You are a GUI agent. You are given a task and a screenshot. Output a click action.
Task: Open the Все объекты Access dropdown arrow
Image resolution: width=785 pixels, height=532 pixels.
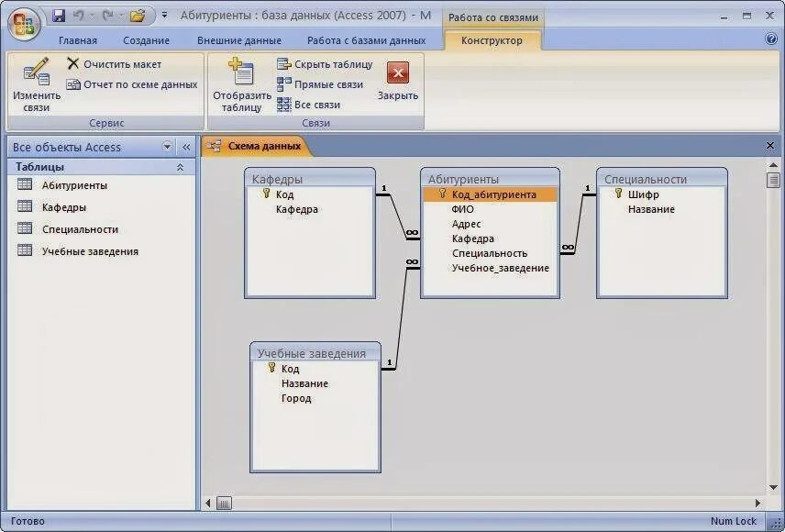(167, 147)
